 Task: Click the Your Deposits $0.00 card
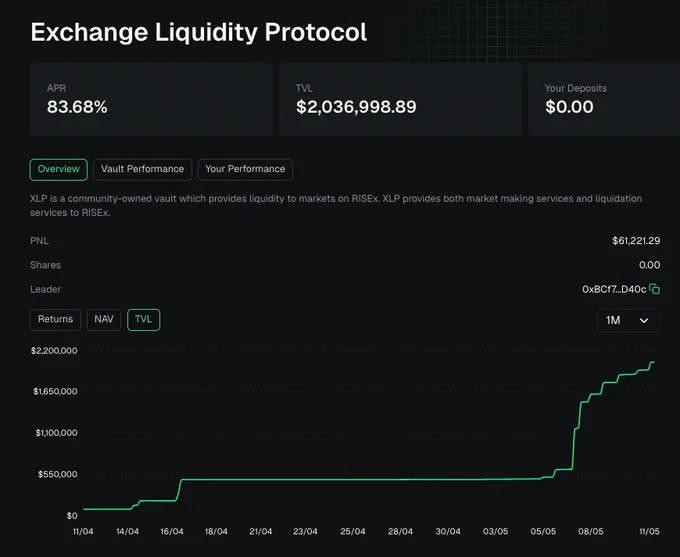coord(604,99)
